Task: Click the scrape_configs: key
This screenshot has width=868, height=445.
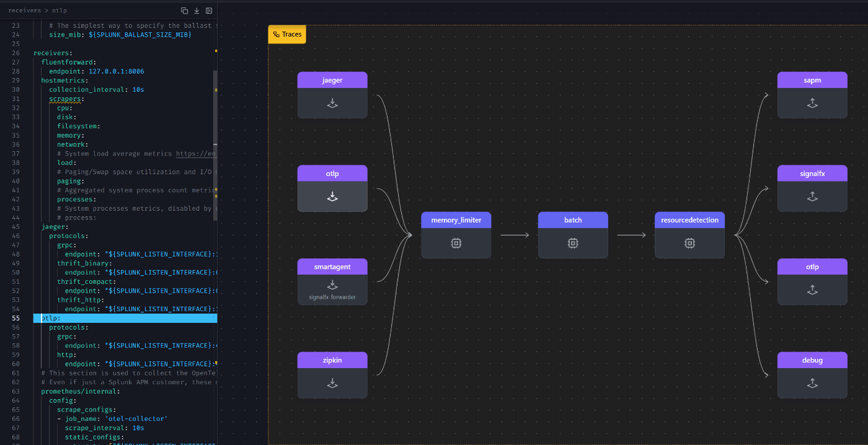Action: (x=86, y=410)
